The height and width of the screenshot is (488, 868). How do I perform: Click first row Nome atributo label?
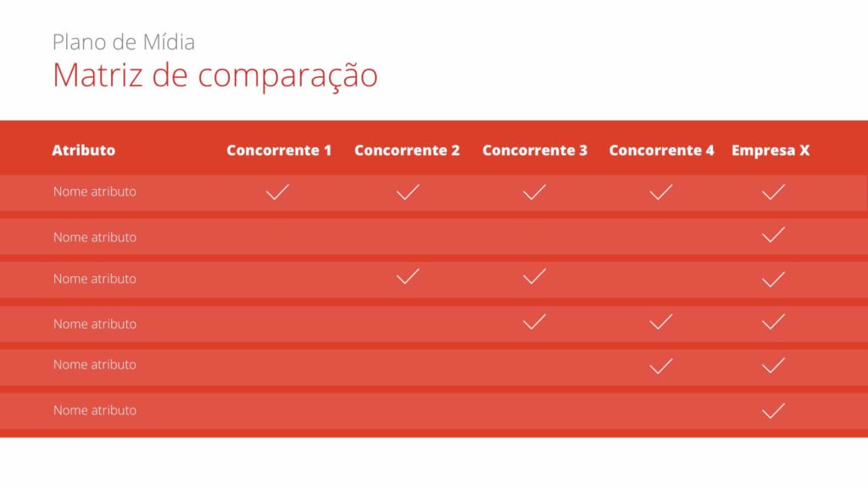(x=95, y=191)
